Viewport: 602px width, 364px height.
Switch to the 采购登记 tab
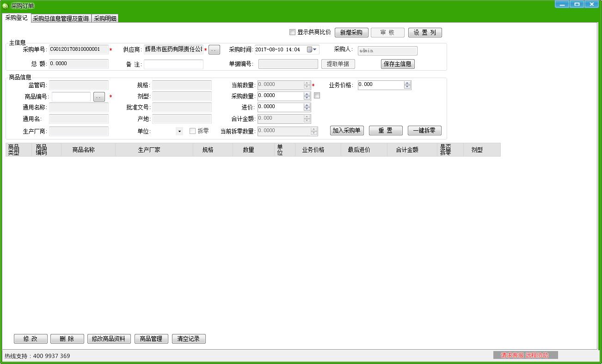point(17,18)
